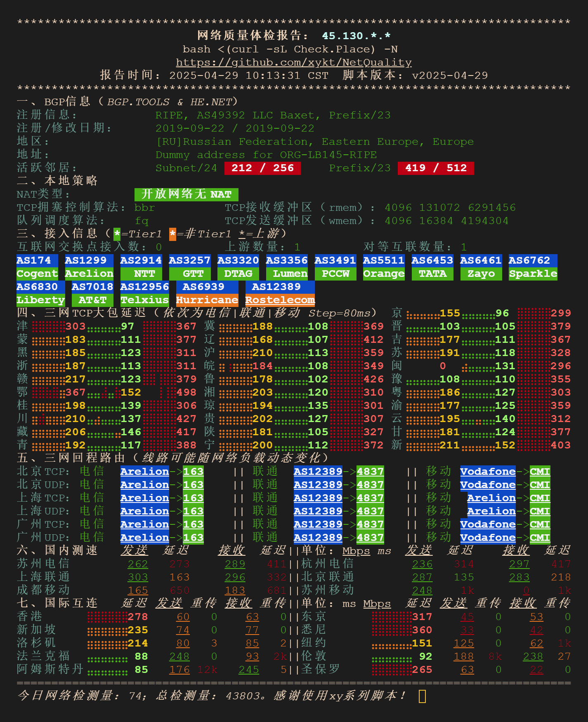
Task: Click the AS3257 GTT badge
Action: pyautogui.click(x=190, y=267)
